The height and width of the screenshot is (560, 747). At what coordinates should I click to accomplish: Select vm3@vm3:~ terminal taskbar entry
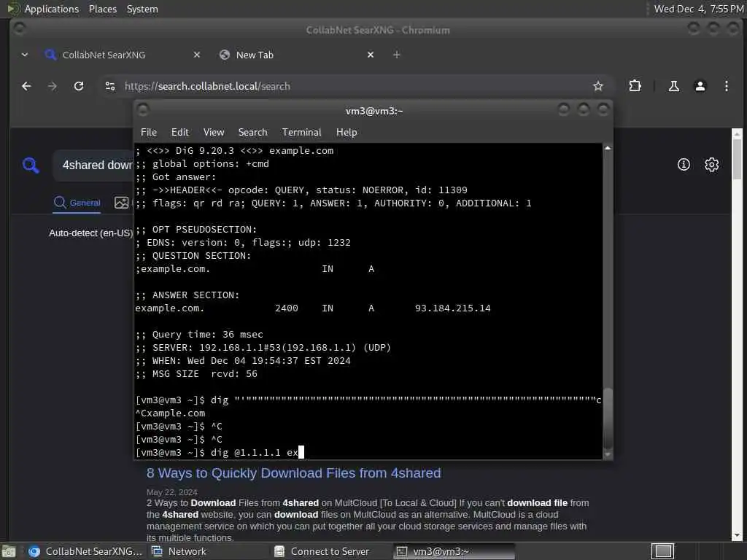[x=455, y=551]
